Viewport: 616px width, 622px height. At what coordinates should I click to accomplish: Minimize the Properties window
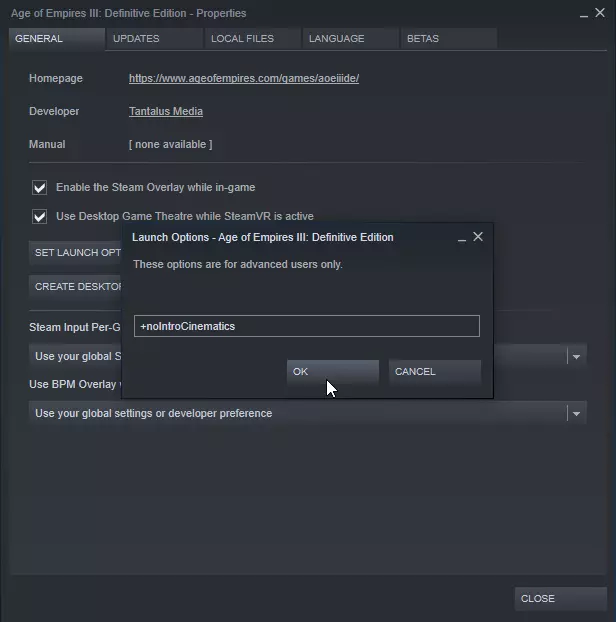[583, 15]
